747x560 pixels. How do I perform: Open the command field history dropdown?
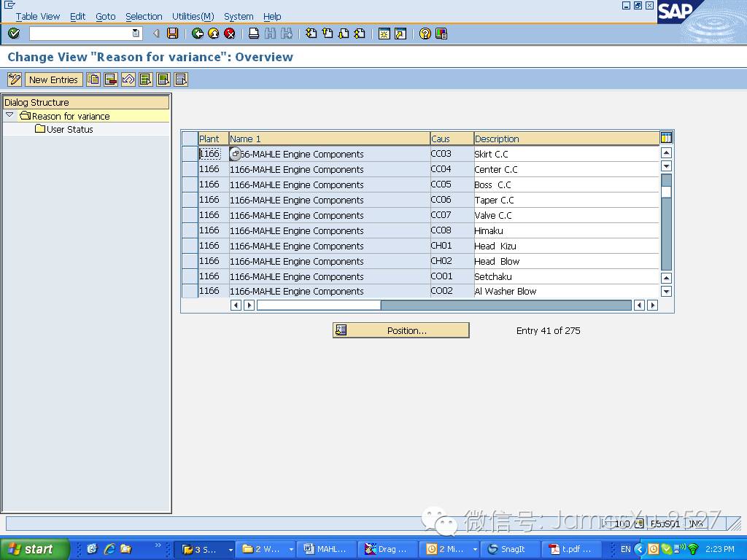pos(136,34)
